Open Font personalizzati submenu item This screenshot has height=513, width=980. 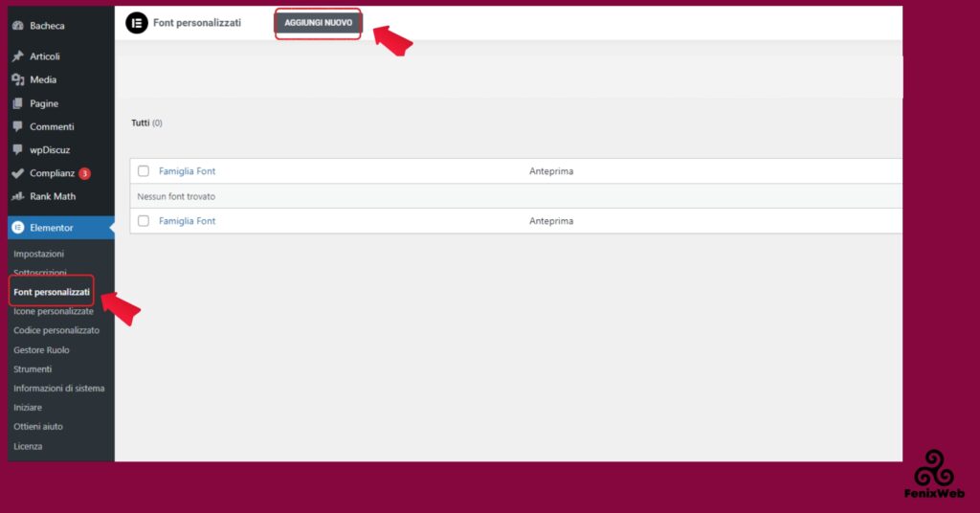click(x=52, y=292)
